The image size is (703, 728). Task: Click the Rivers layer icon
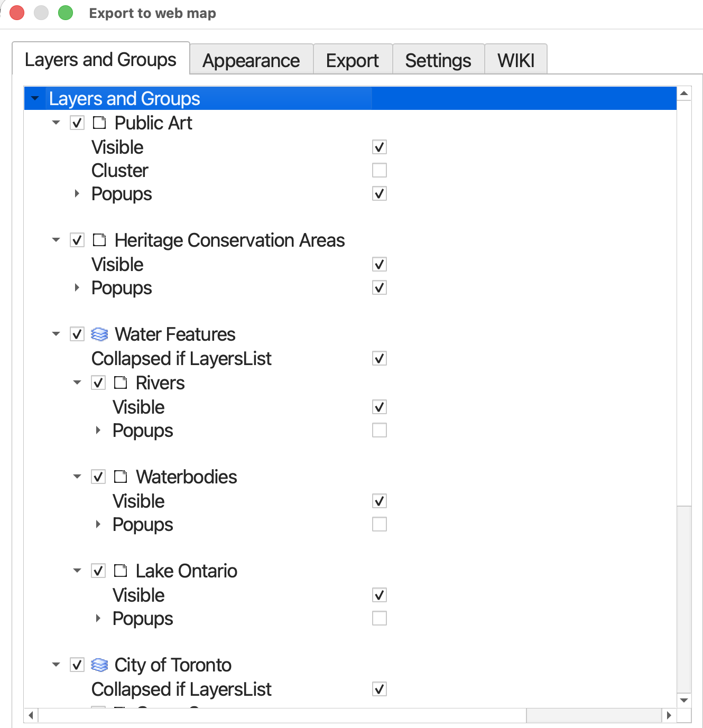(121, 383)
